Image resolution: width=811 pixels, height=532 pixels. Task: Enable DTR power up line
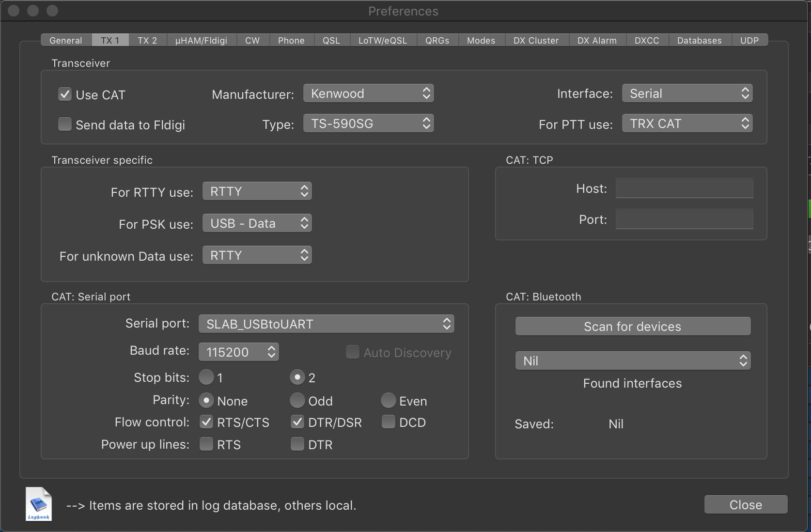(297, 444)
